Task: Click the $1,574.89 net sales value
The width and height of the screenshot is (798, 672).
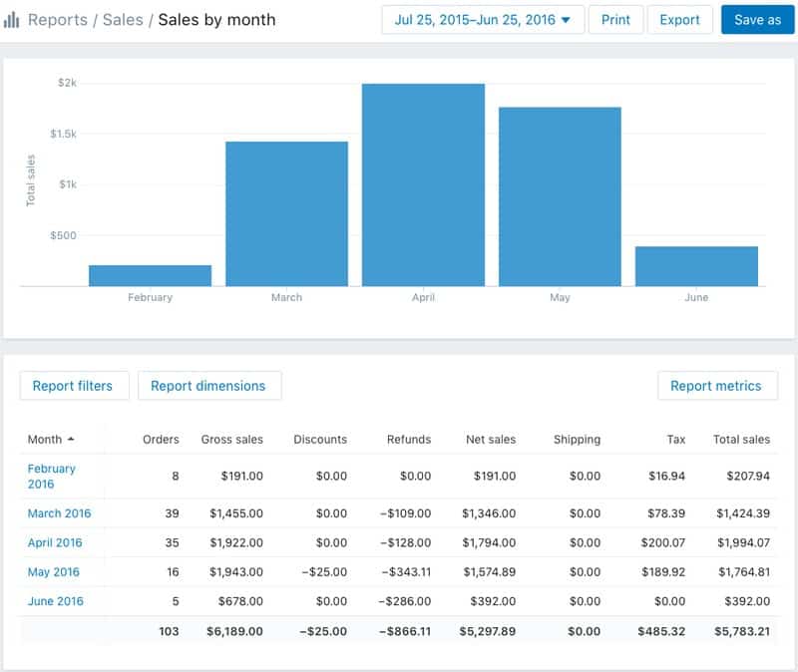Action: 490,572
